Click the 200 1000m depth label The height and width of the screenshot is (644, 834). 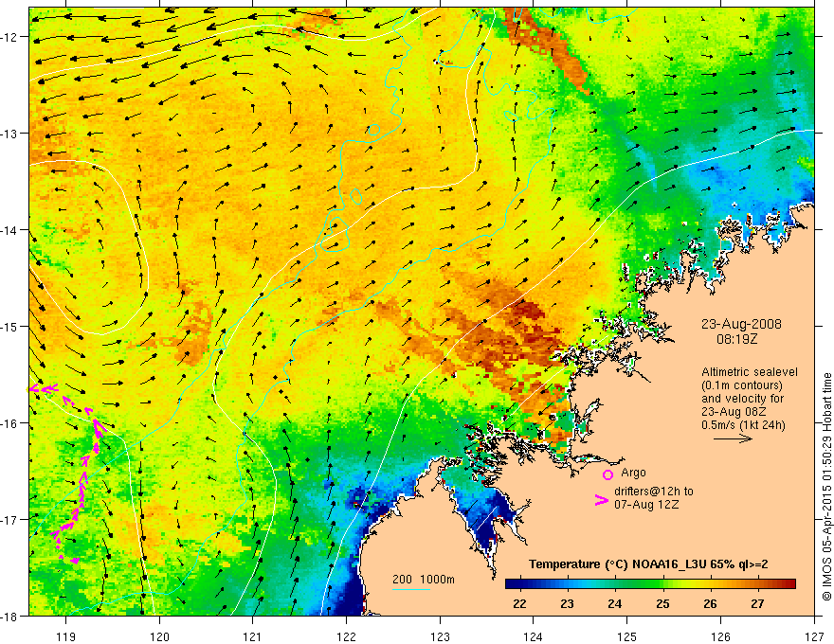tap(424, 580)
